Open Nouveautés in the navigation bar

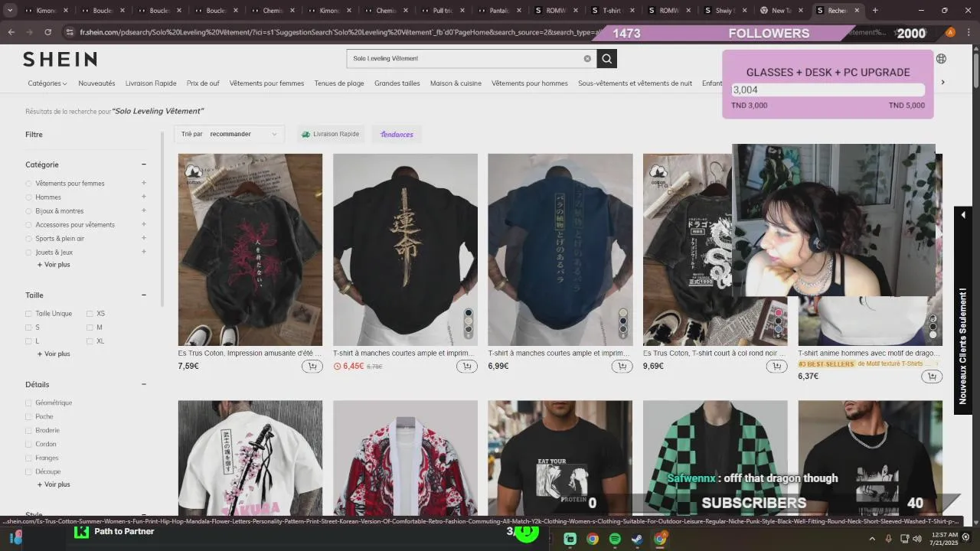point(96,83)
